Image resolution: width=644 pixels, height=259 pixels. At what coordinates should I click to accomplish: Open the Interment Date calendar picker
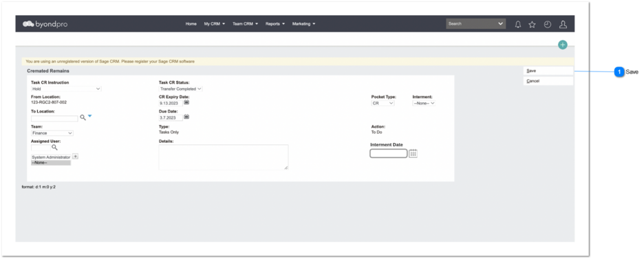pos(414,153)
